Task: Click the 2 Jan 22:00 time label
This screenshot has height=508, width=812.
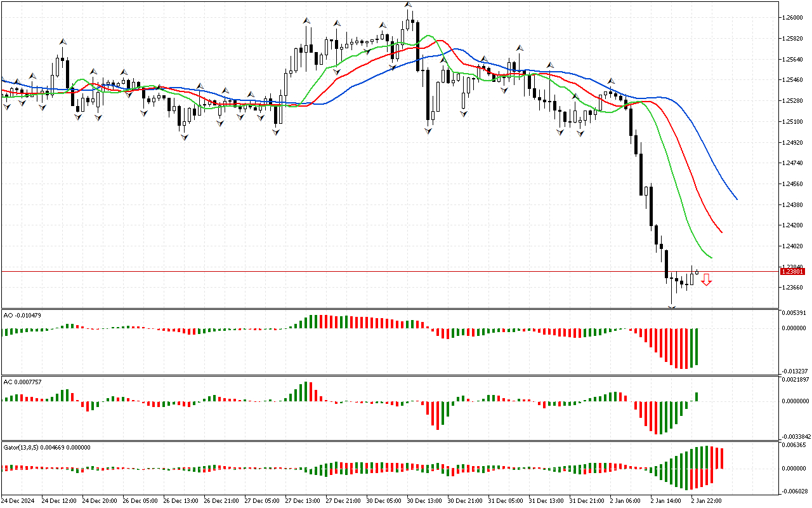Action: coord(707,501)
